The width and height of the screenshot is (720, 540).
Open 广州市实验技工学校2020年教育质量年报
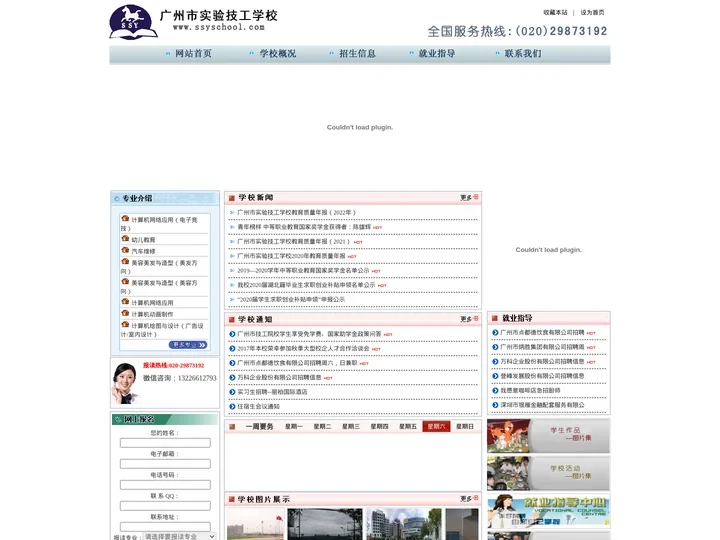(291, 256)
